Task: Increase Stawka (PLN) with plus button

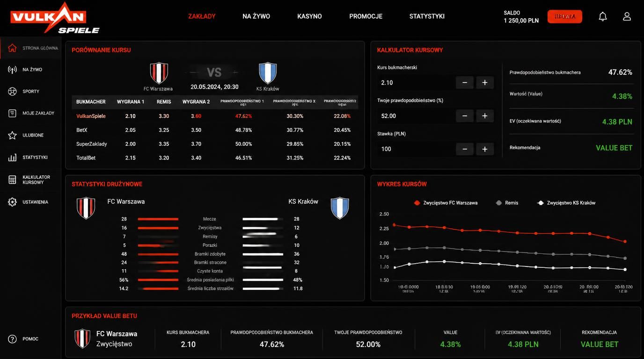Action: (485, 149)
